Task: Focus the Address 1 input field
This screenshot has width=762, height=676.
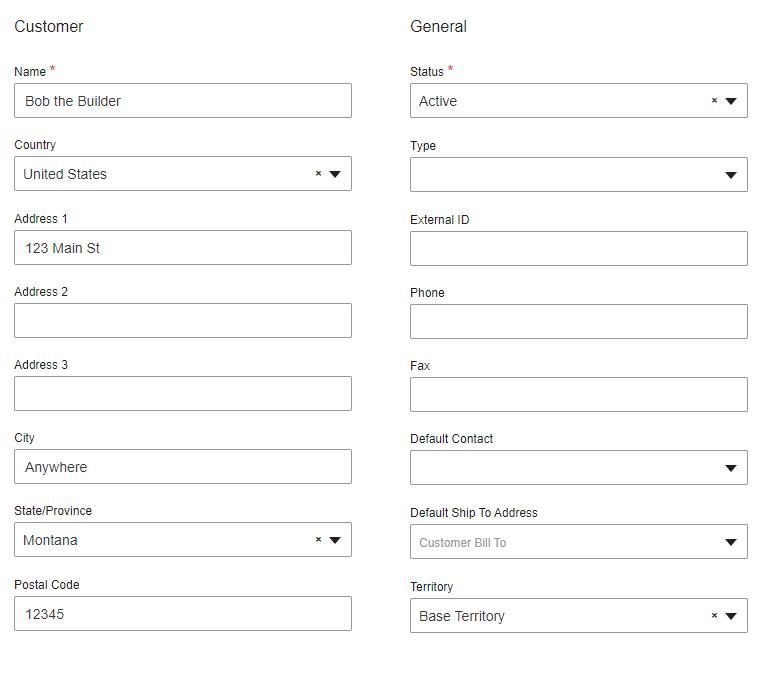Action: pyautogui.click(x=183, y=248)
